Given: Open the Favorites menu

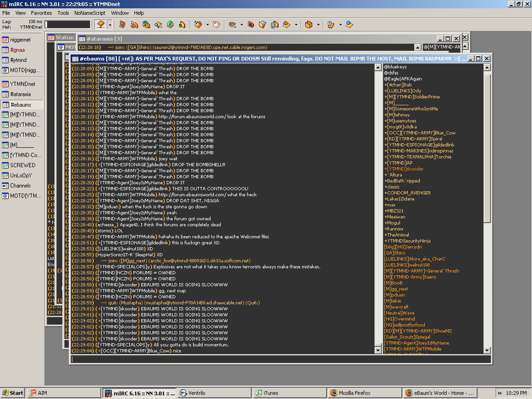Looking at the screenshot, I should (42, 13).
